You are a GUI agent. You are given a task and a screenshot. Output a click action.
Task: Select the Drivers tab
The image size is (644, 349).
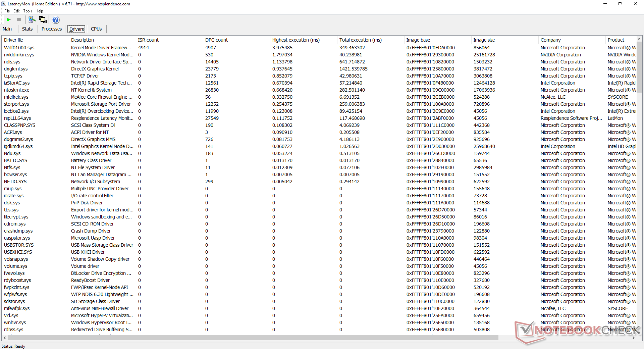click(76, 29)
